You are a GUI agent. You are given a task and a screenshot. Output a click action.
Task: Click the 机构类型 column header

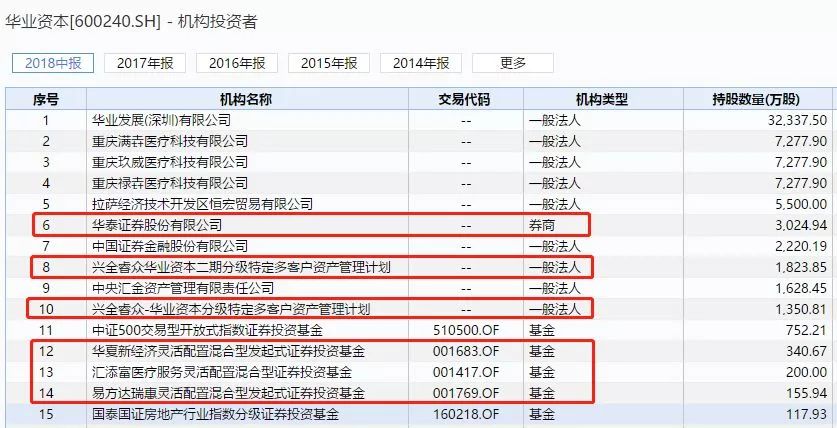click(x=602, y=99)
